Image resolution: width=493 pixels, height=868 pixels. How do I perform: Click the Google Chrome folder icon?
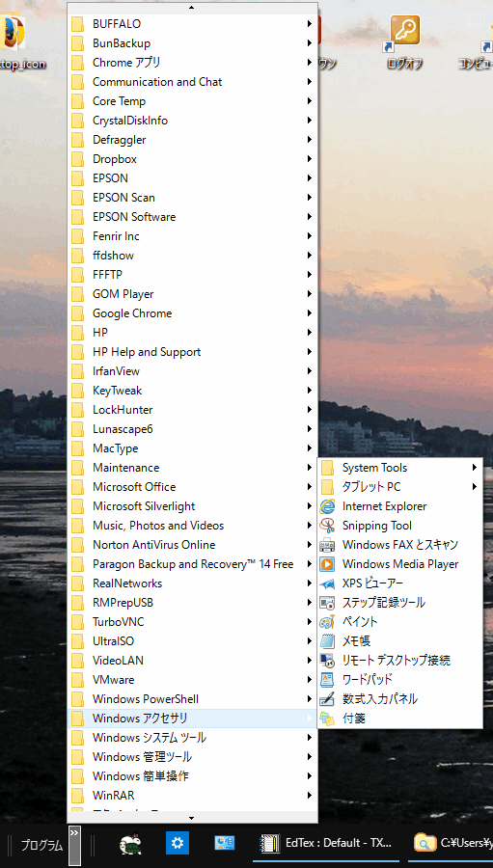77,313
